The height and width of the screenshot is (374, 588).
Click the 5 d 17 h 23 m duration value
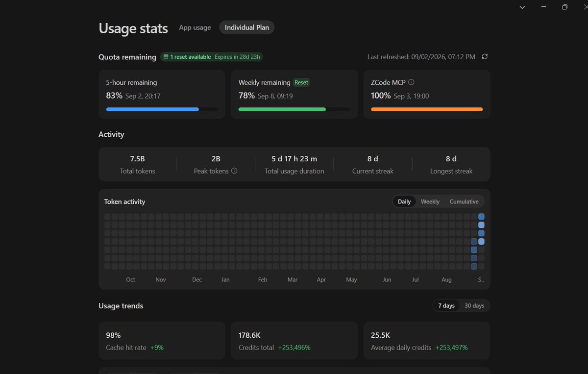[x=294, y=159]
